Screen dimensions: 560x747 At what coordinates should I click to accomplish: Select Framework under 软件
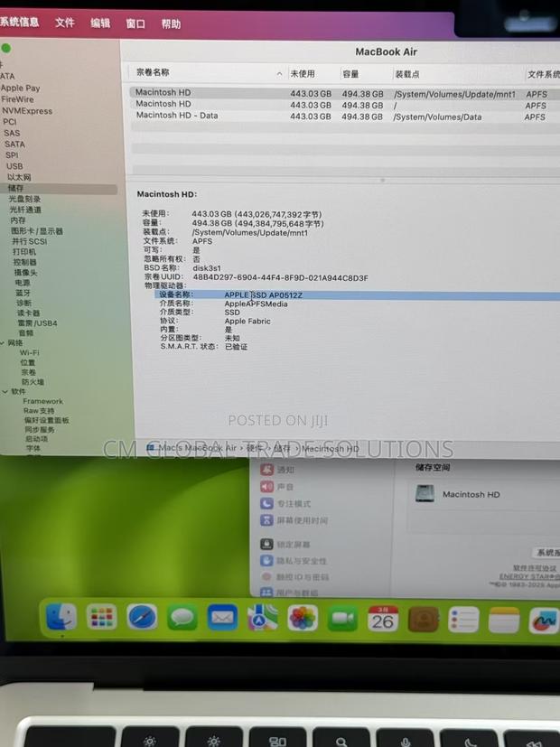(x=42, y=401)
